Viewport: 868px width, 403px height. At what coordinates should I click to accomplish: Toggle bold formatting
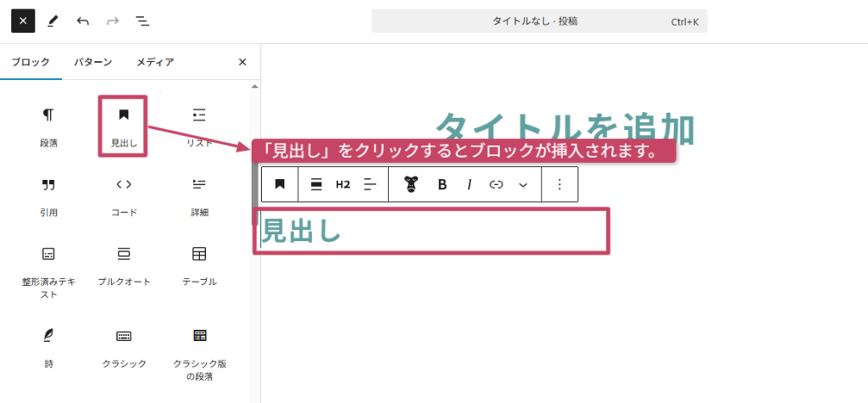pyautogui.click(x=442, y=185)
